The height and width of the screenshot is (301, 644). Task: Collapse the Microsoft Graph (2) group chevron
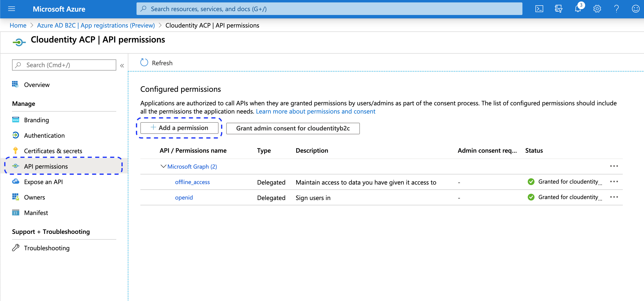[x=163, y=166]
